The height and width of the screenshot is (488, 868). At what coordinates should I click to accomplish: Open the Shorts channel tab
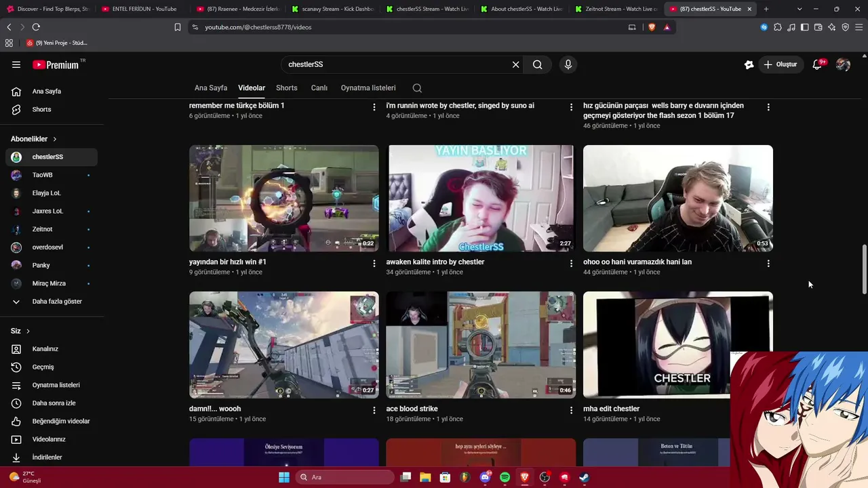click(x=287, y=88)
